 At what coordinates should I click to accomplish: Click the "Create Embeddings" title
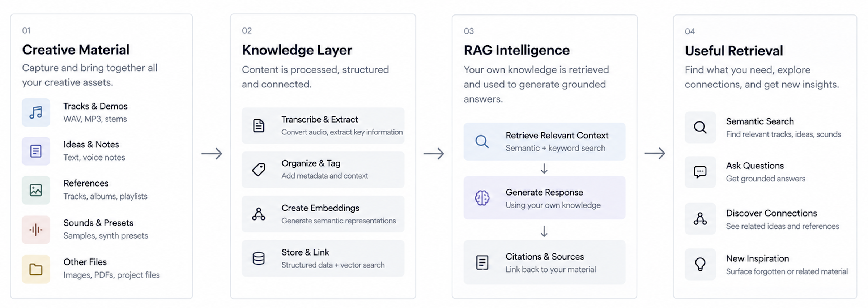tap(320, 208)
